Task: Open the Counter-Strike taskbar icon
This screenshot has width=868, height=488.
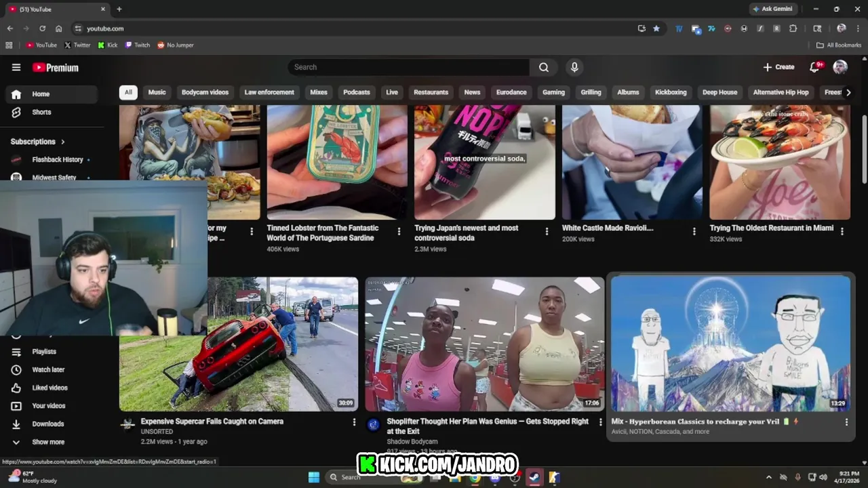Action: coord(554,477)
